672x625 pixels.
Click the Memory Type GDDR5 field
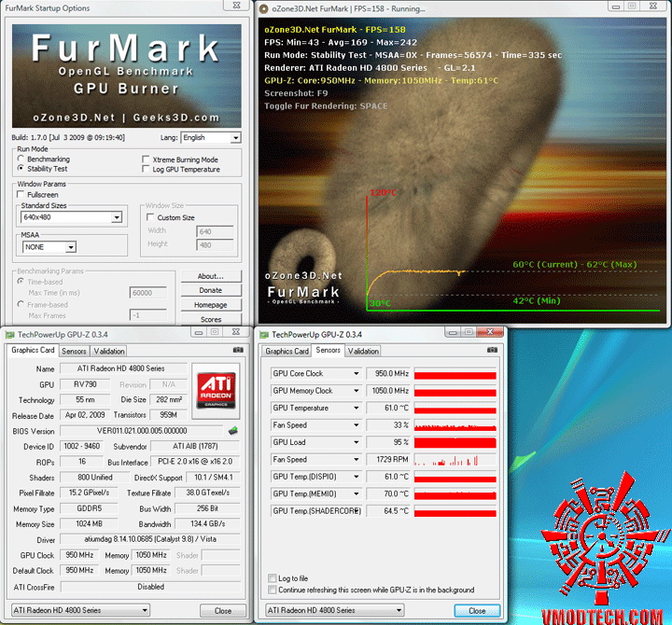coord(90,508)
